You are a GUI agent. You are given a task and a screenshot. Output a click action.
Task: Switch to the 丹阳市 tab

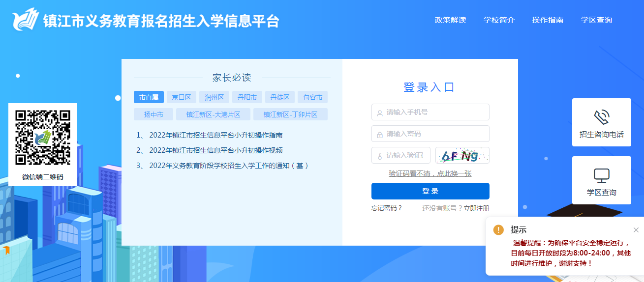coord(247,97)
